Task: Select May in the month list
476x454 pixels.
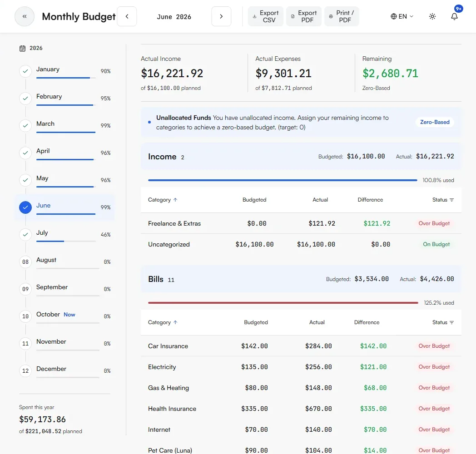Action: pyautogui.click(x=65, y=180)
